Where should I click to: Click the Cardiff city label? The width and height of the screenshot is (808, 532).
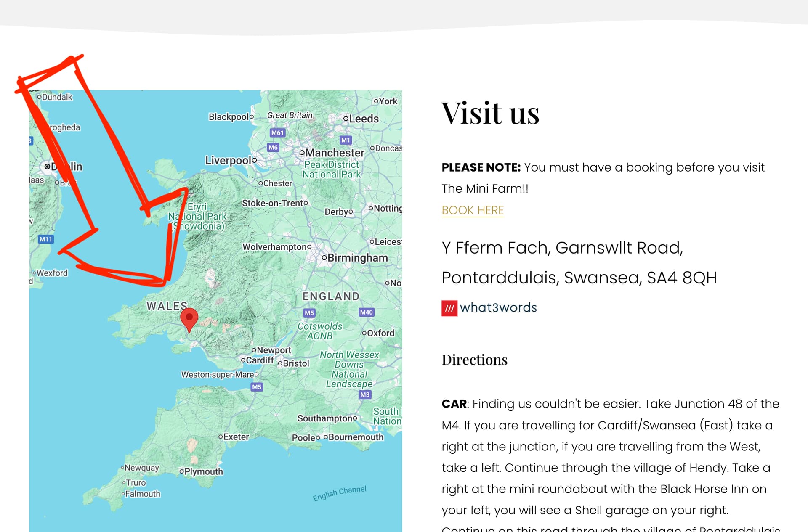260,360
